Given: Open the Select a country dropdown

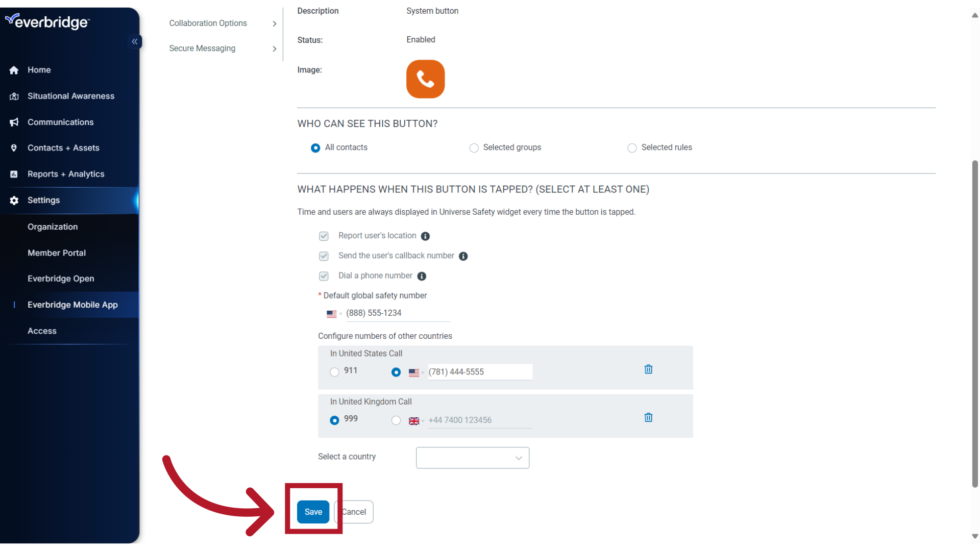Looking at the screenshot, I should [x=472, y=458].
